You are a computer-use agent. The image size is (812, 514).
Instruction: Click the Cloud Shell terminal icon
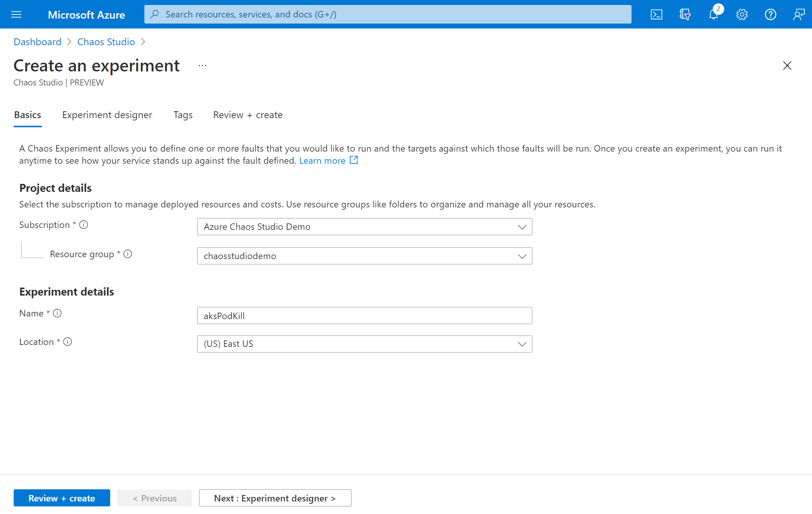[656, 14]
